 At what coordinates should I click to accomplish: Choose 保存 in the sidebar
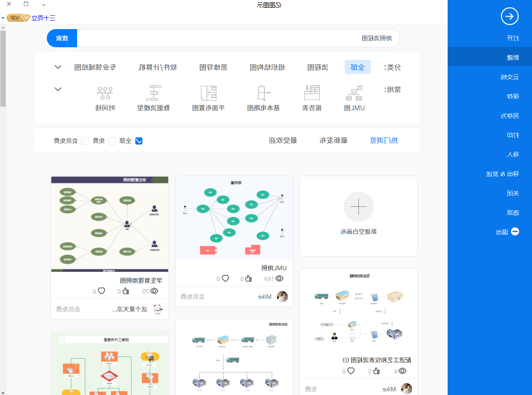pos(513,97)
